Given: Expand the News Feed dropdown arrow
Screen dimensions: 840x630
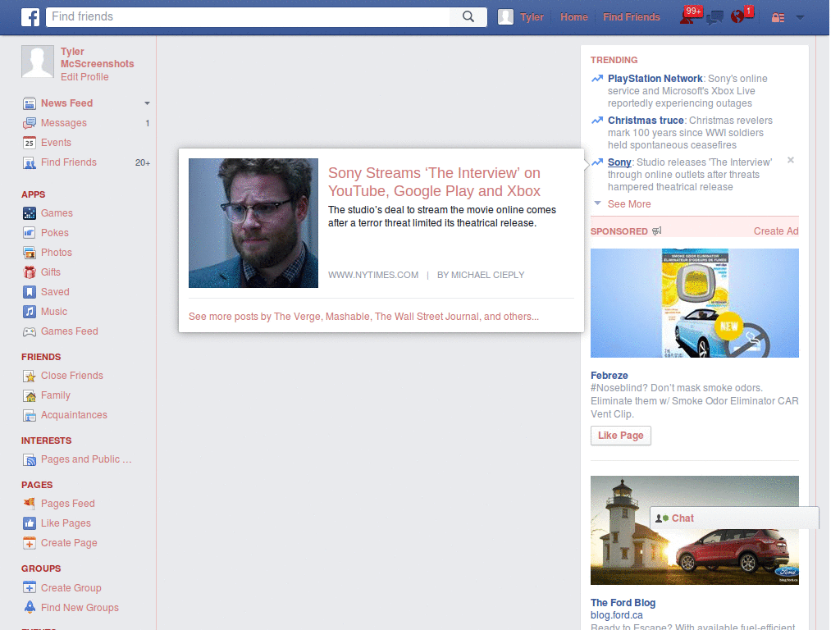Looking at the screenshot, I should click(x=146, y=103).
